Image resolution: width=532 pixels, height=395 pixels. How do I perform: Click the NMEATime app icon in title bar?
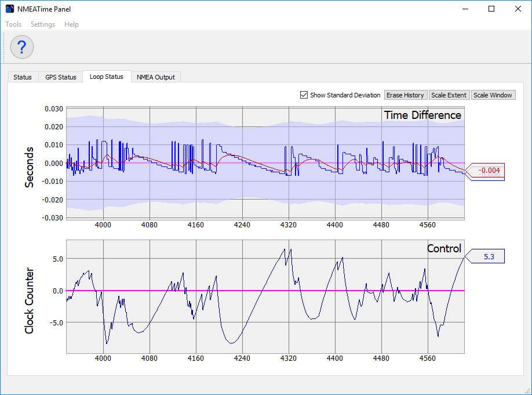[9, 9]
